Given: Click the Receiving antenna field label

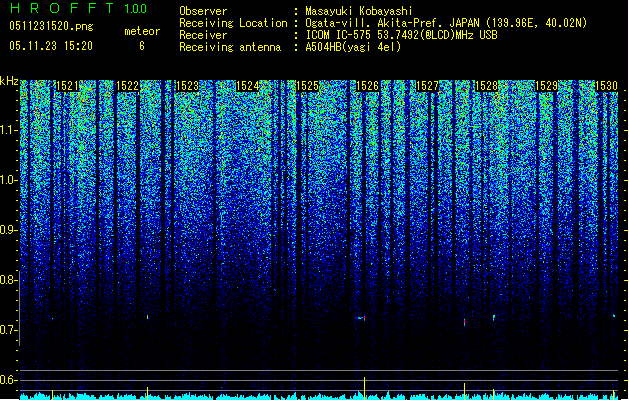Looking at the screenshot, I should click(230, 47).
